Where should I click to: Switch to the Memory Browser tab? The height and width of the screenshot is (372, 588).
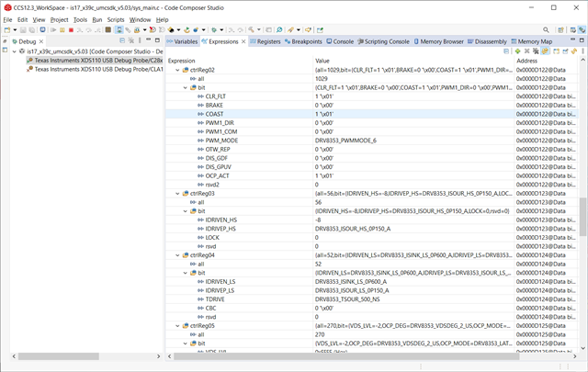tap(439, 41)
